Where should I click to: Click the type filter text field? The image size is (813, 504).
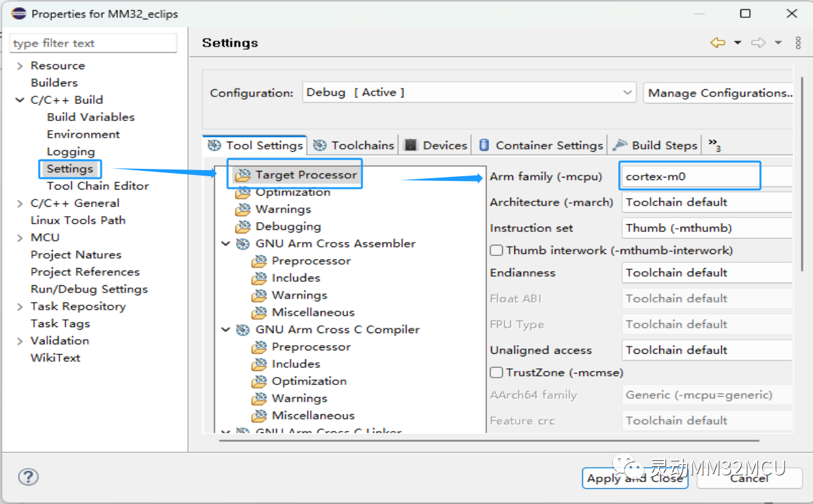(93, 43)
